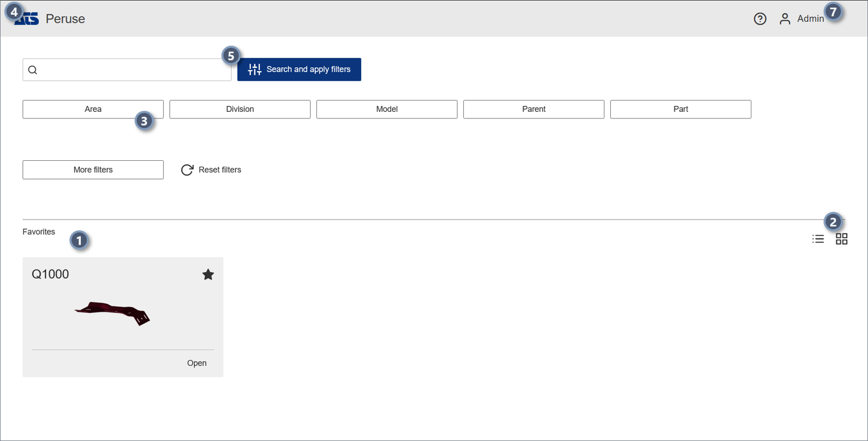
Task: Click the reset filters circular arrow icon
Action: [x=187, y=170]
